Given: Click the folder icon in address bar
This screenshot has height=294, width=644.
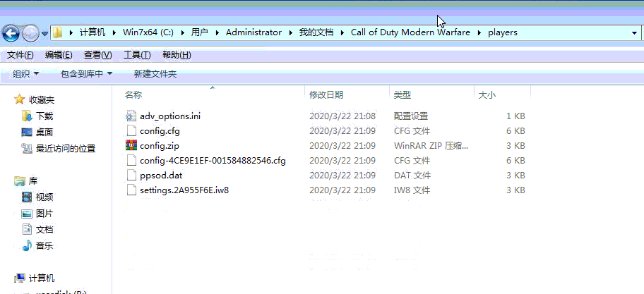Looking at the screenshot, I should pos(58,32).
